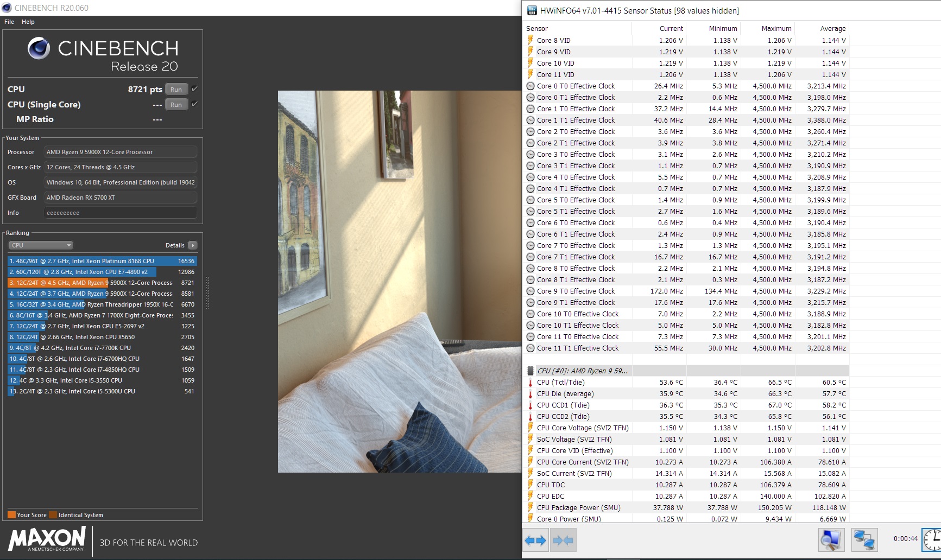Select ranking row Intel Core i5-3550 CPU
Screen dimensions: 941x560
tap(102, 380)
